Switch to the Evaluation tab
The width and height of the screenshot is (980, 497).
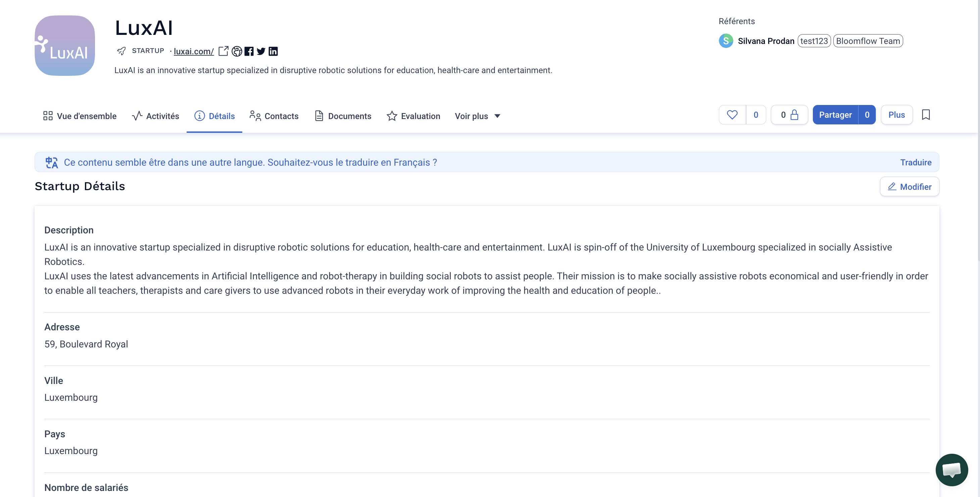coord(413,116)
